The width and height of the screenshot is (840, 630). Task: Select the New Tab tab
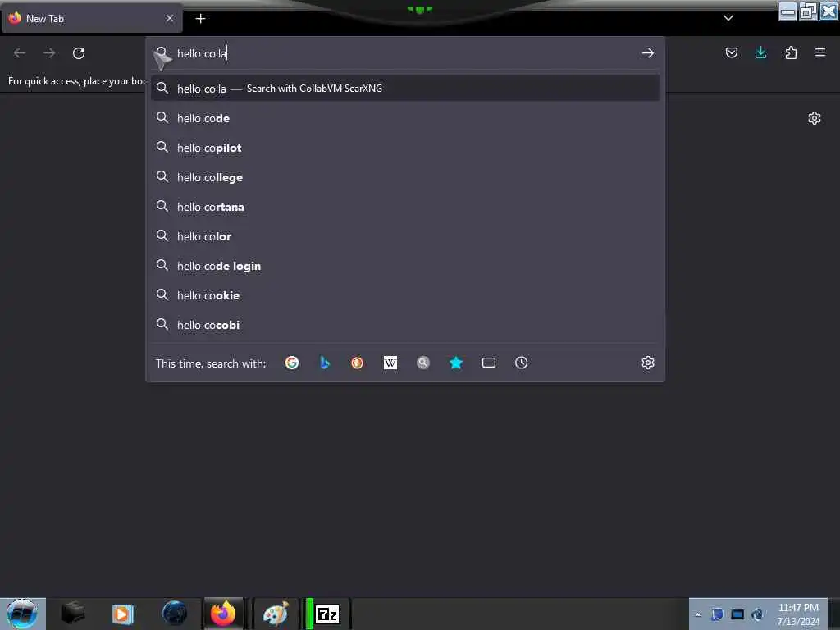(x=92, y=18)
